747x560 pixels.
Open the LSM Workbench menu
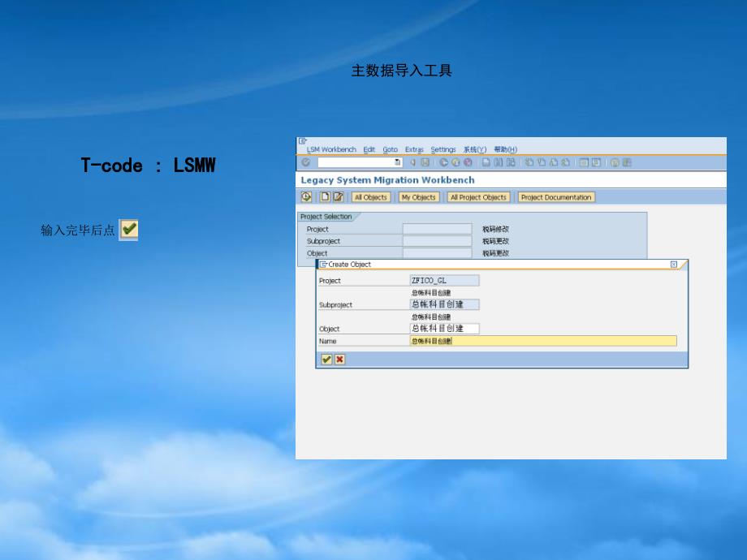click(331, 149)
